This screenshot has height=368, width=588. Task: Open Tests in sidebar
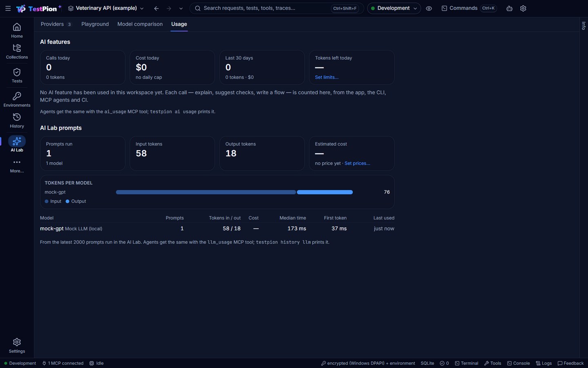click(17, 76)
